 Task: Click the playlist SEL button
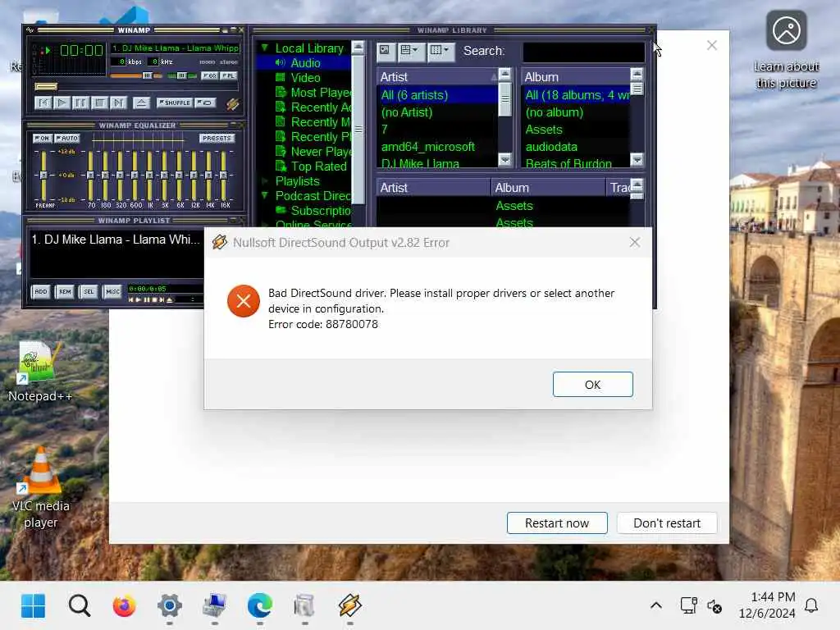(x=89, y=291)
